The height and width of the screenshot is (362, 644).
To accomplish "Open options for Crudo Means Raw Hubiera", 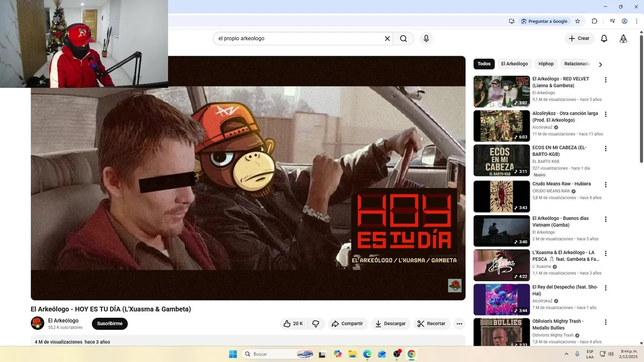I will coord(606,185).
